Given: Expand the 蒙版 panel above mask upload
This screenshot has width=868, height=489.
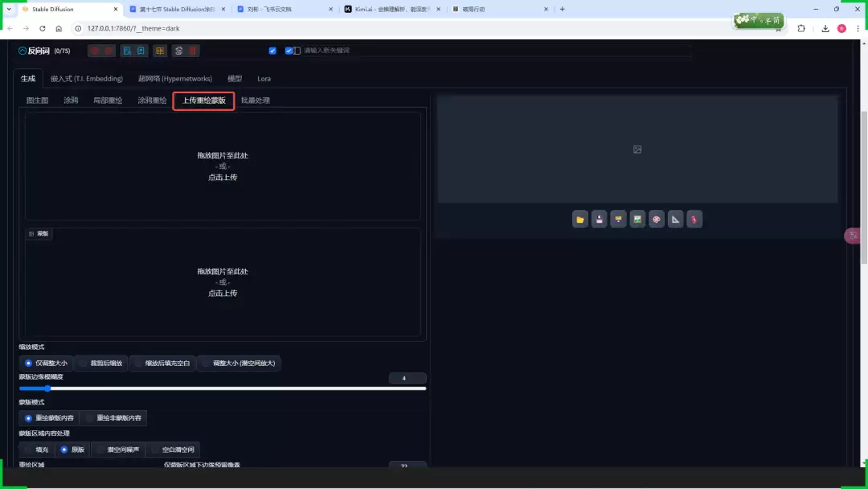Looking at the screenshot, I should pyautogui.click(x=38, y=233).
